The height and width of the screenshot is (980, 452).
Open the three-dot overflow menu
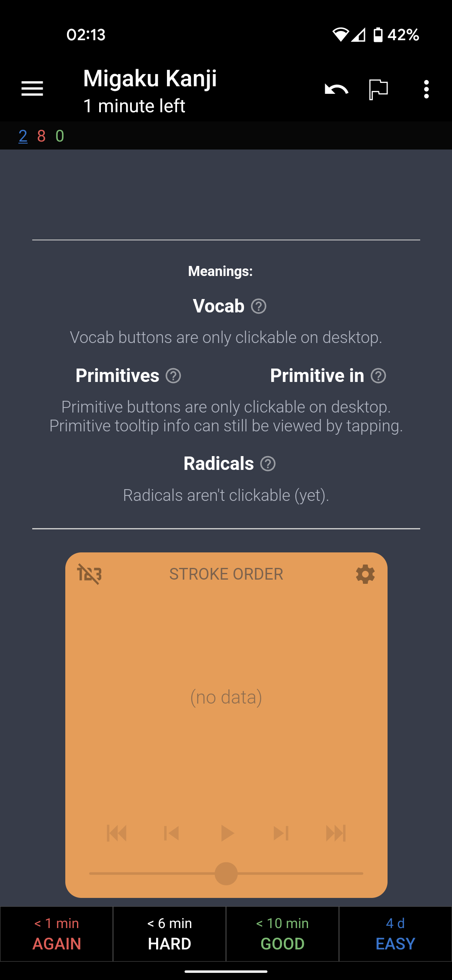(426, 88)
